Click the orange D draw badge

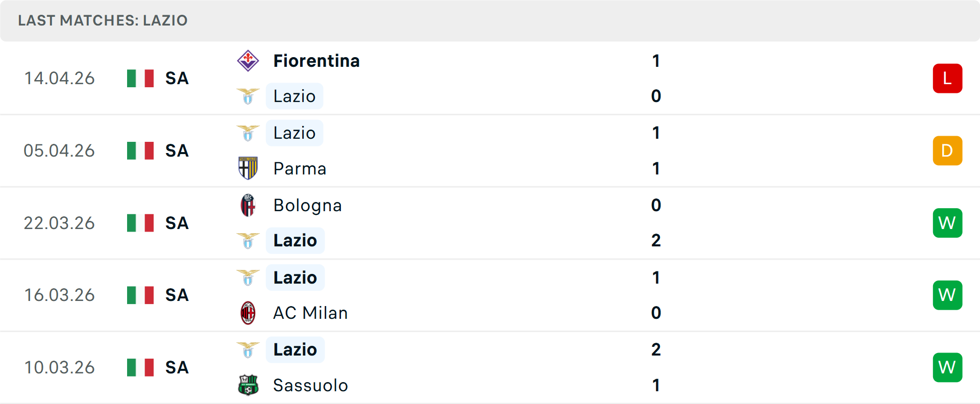(x=947, y=150)
